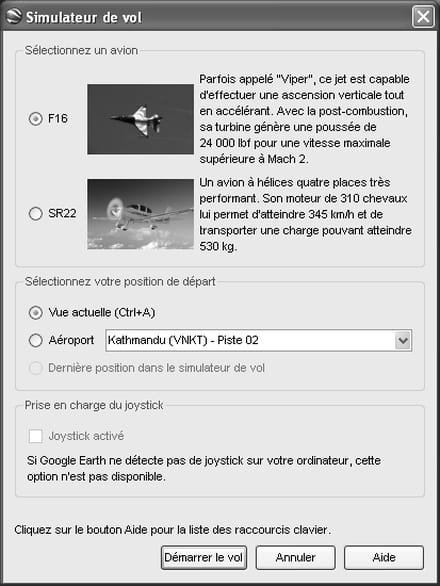440x586 pixels.
Task: Close the Simulateur de vol dialog
Action: tap(423, 16)
